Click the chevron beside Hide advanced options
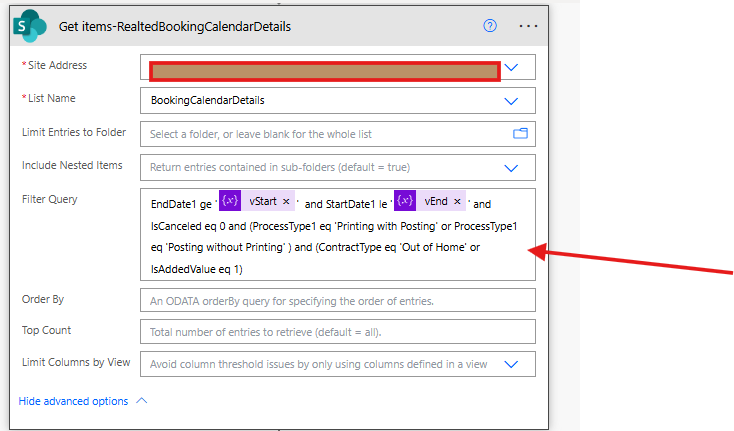The width and height of the screenshot is (734, 431). click(141, 401)
